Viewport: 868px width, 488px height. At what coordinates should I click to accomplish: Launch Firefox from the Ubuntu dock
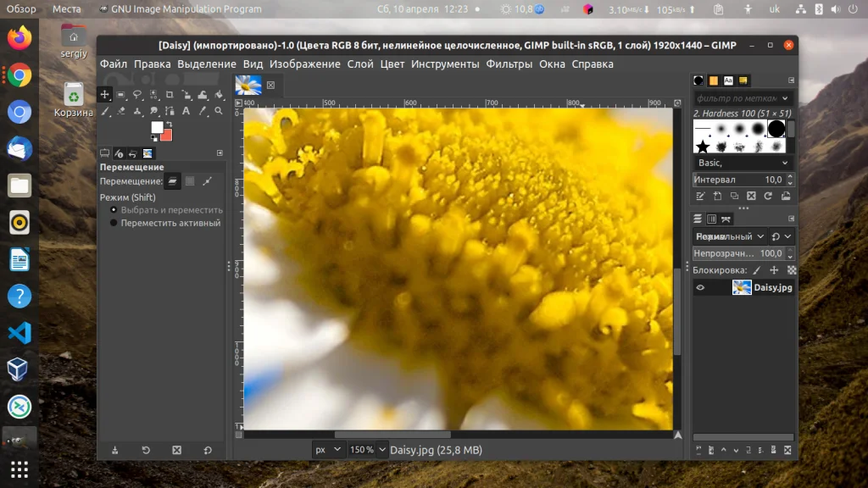pyautogui.click(x=19, y=37)
